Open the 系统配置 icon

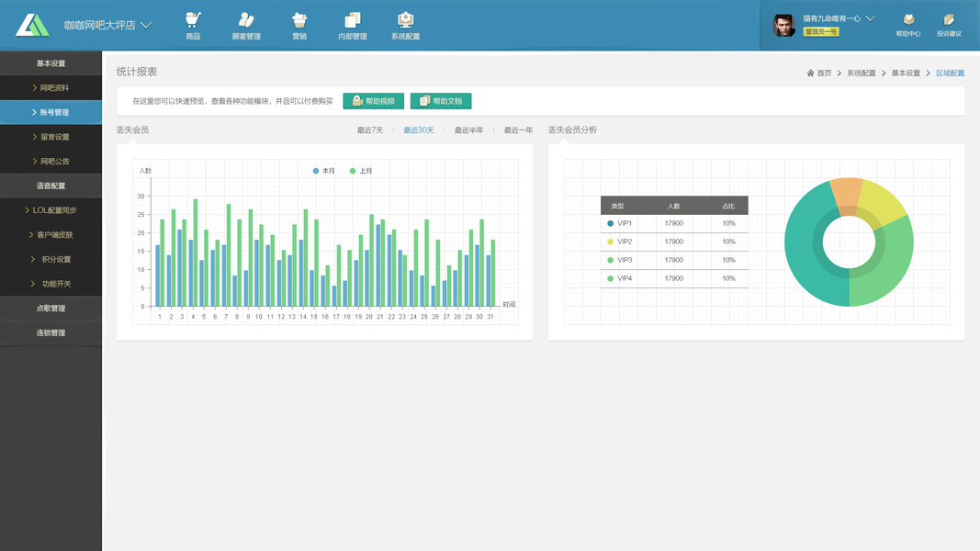click(406, 20)
